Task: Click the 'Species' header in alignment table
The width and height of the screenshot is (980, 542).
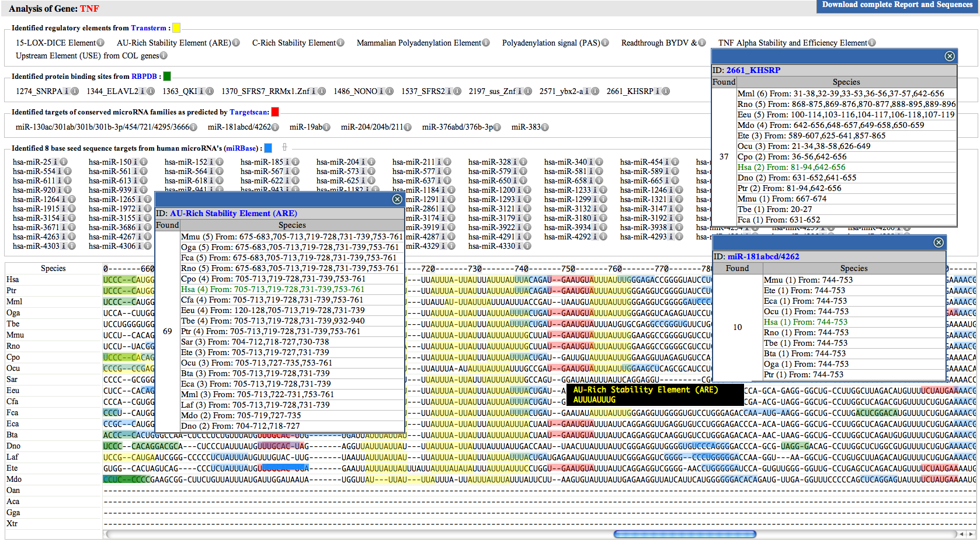Action: pos(53,268)
